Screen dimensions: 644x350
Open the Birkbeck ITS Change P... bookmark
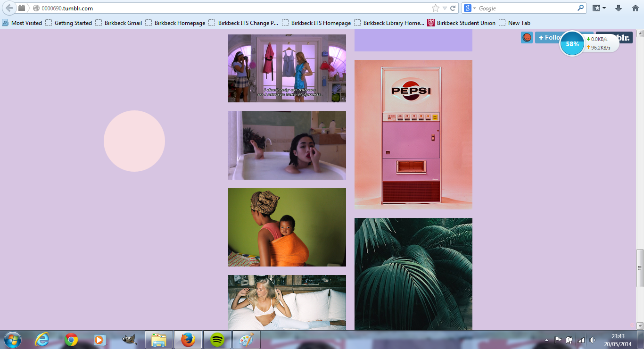(x=244, y=23)
